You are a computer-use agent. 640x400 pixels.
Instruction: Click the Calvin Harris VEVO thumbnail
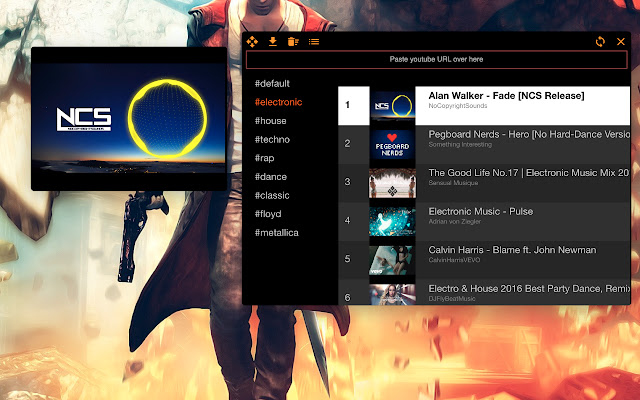[x=392, y=260]
